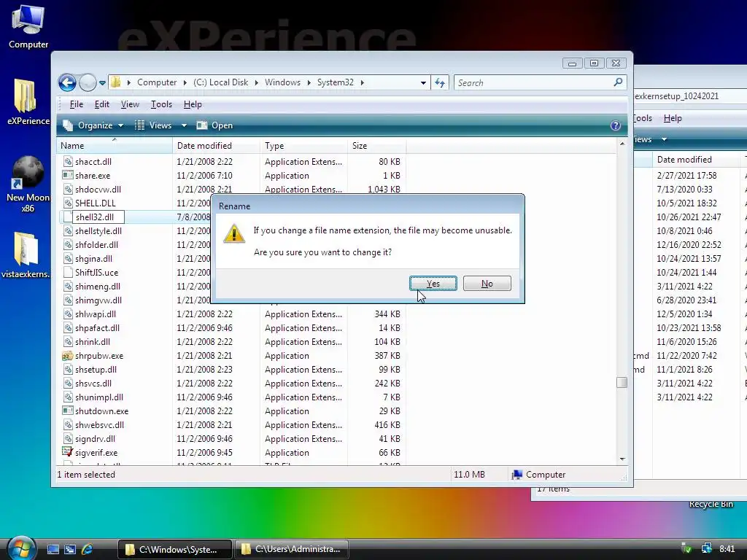Select the SHELL.DLL file icon
Screen dimensions: 747x560
[68, 203]
